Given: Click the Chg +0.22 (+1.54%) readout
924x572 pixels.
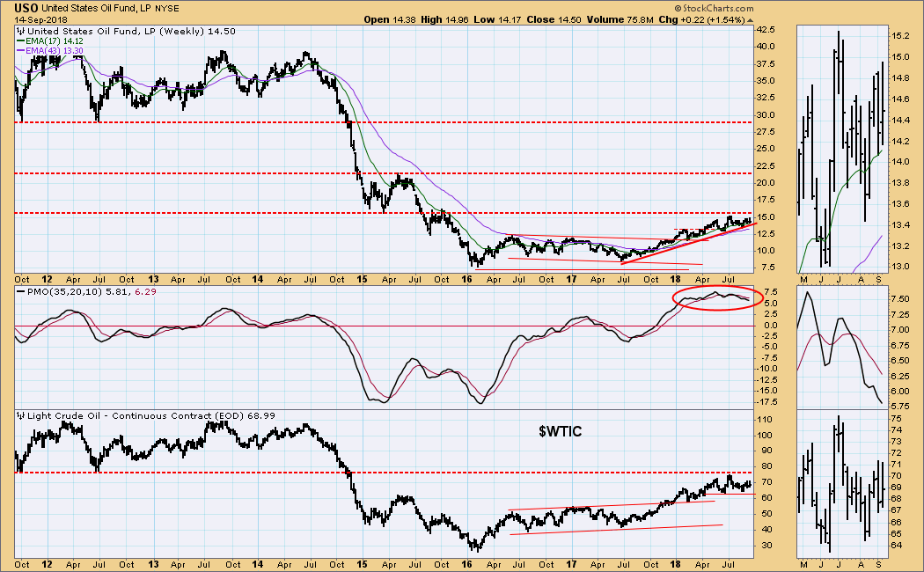Looking at the screenshot, I should (x=701, y=19).
